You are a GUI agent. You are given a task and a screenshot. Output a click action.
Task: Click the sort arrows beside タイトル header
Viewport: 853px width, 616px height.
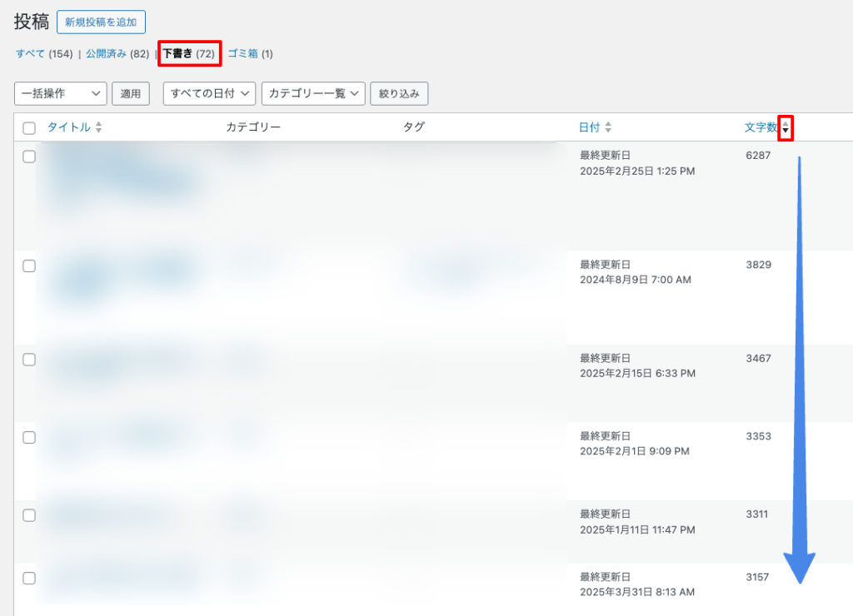pos(98,128)
